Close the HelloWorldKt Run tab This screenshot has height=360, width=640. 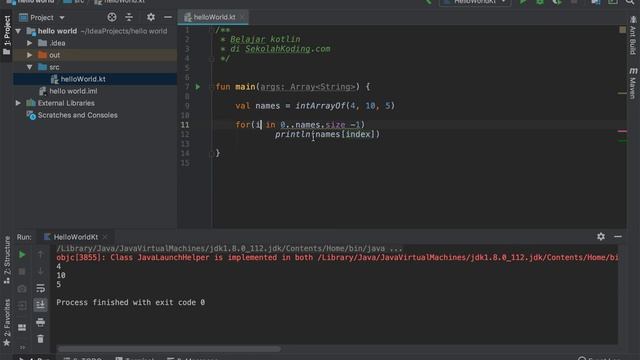(105, 237)
